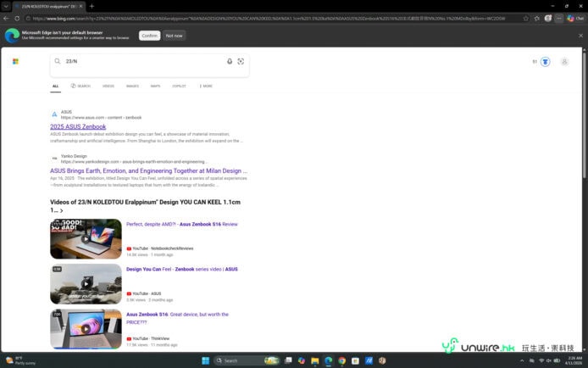
Task: Switch to Microsoft Edge on the taskbar
Action: [329, 360]
